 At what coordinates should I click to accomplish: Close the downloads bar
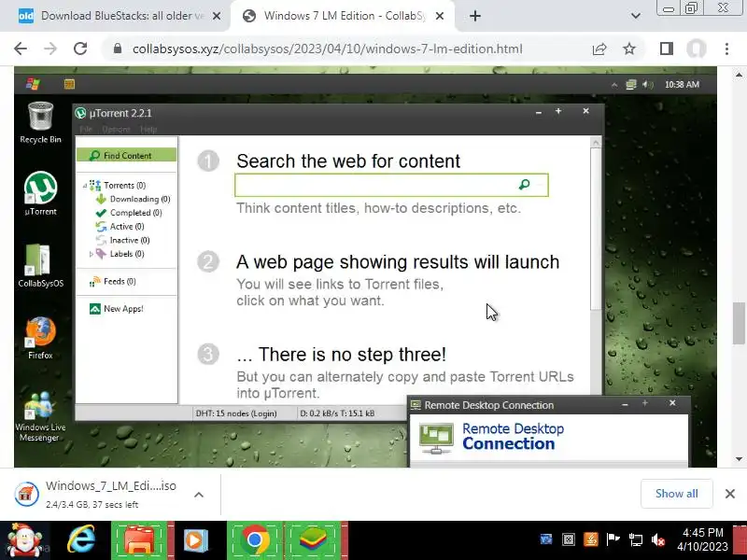[x=730, y=494]
